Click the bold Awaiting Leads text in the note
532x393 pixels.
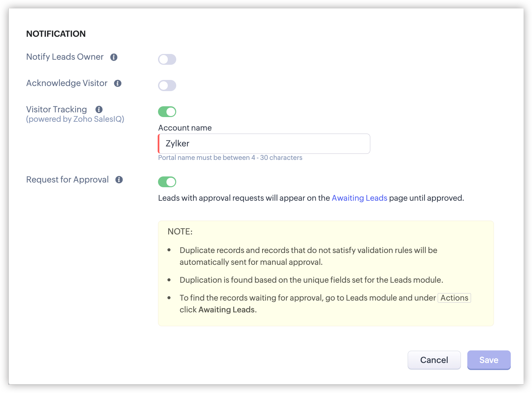coord(227,310)
